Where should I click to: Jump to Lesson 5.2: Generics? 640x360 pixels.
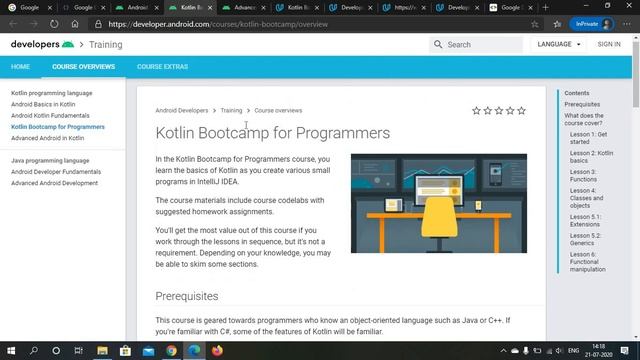click(585, 239)
